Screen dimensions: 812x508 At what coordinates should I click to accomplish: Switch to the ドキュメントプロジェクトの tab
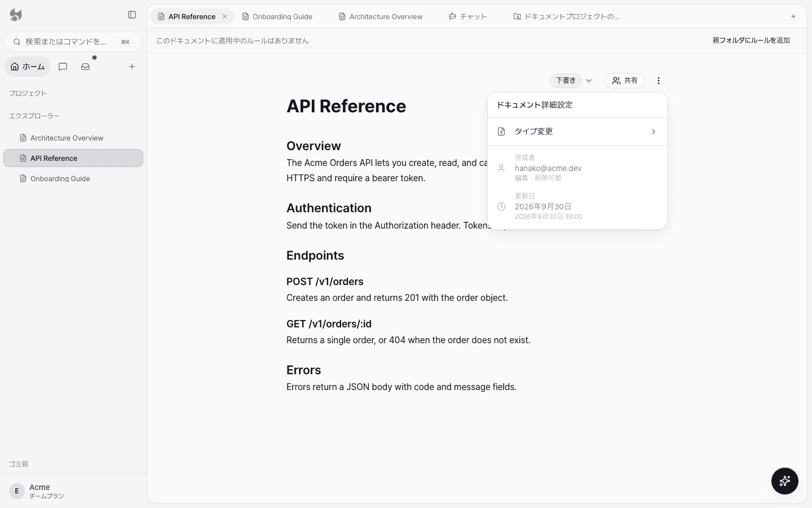567,16
